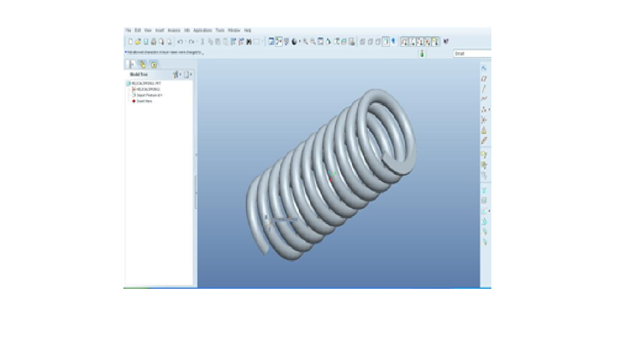The height and width of the screenshot is (362, 644).
Task: Click the context Help icon after datum toggles
Action: click(x=446, y=41)
